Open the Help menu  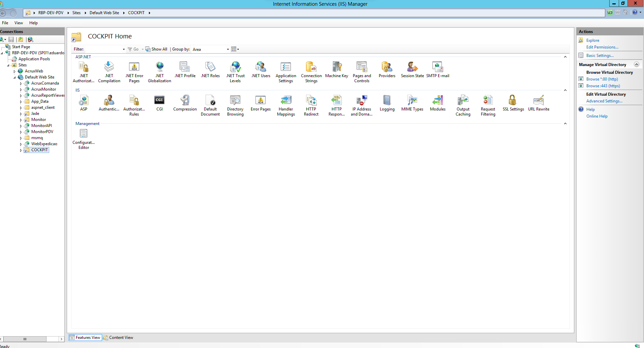[x=33, y=23]
